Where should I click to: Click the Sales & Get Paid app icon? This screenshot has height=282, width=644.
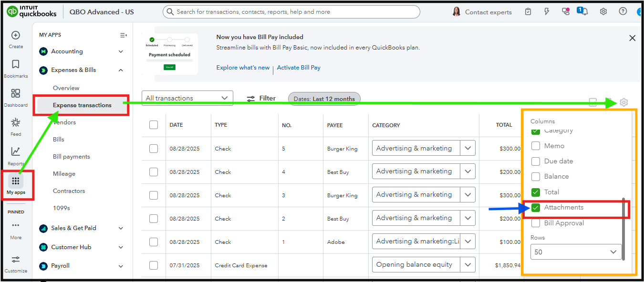tap(43, 228)
